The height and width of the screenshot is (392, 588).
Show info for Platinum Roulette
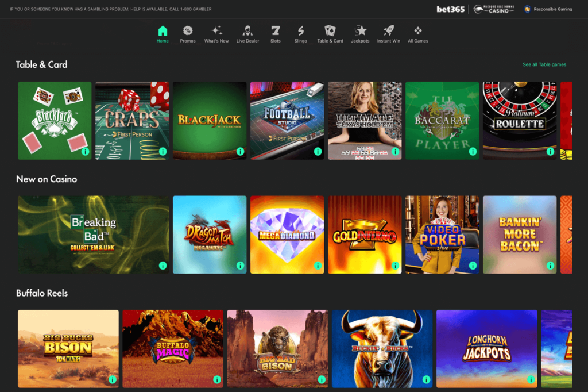pyautogui.click(x=550, y=152)
